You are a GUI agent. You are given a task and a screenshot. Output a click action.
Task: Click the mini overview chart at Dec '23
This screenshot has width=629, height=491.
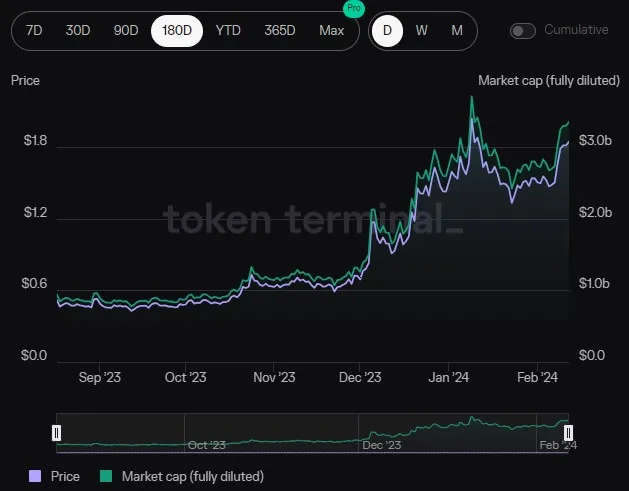tap(380, 436)
